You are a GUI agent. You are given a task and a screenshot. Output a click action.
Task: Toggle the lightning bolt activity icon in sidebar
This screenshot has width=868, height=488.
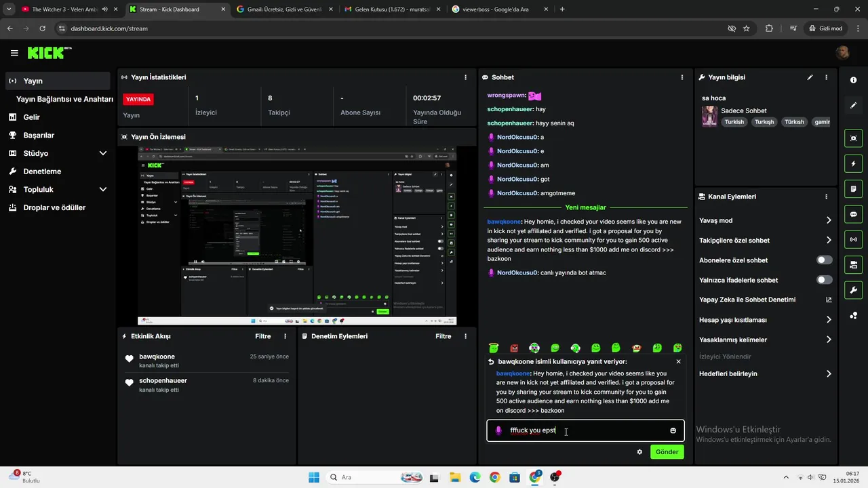pos(853,163)
